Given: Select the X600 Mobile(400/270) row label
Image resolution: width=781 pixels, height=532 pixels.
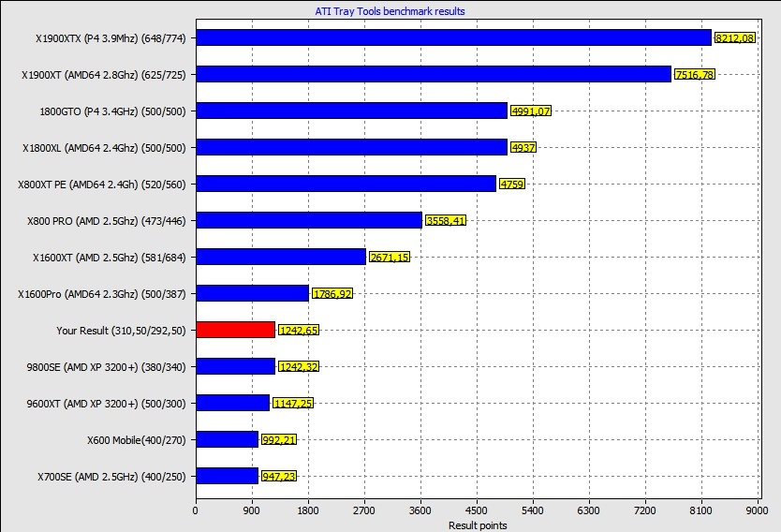Looking at the screenshot, I should [137, 440].
